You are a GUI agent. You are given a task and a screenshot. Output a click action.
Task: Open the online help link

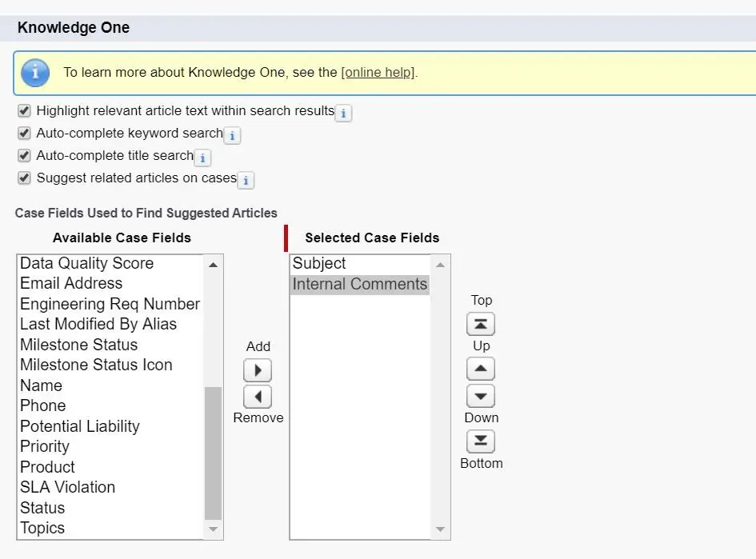(379, 72)
